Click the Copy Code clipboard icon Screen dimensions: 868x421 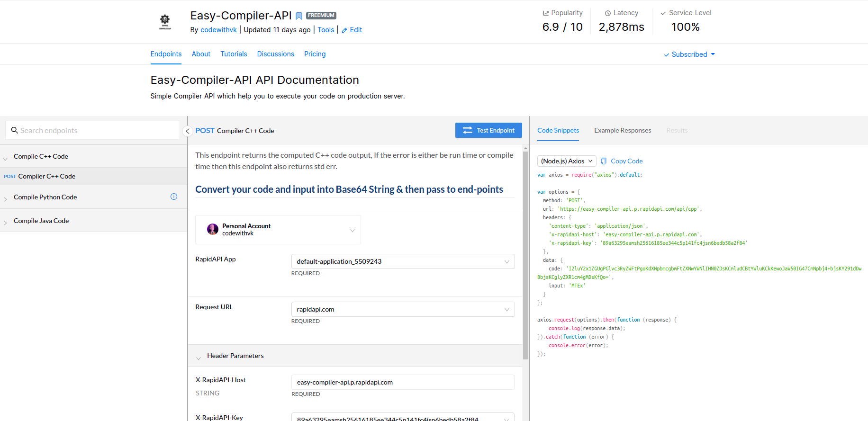604,161
